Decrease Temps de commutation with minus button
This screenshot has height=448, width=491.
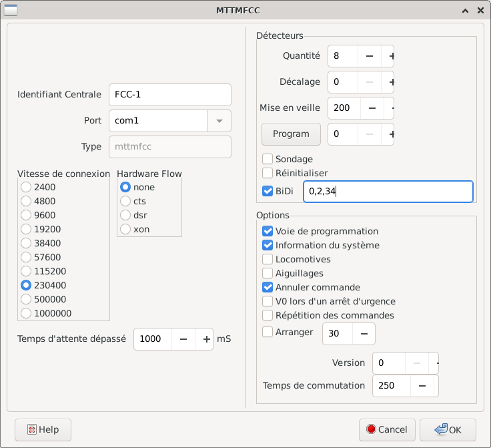click(x=422, y=385)
